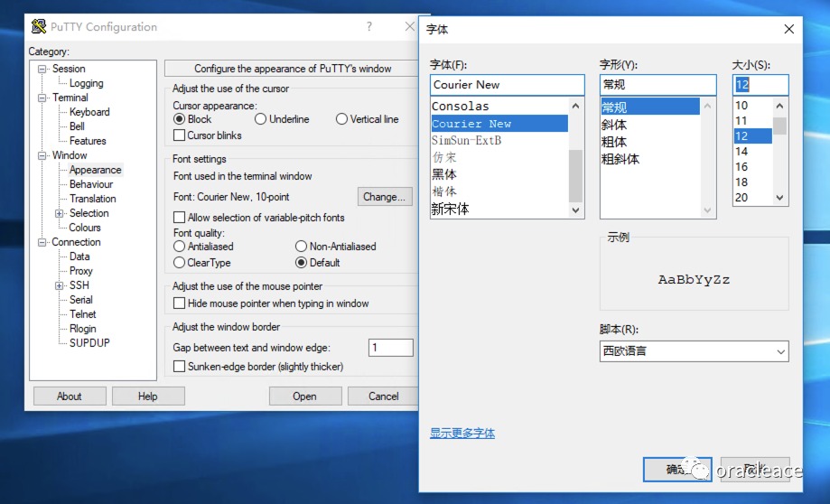Select 粗体 font style
The height and width of the screenshot is (504, 830).
[x=650, y=142]
